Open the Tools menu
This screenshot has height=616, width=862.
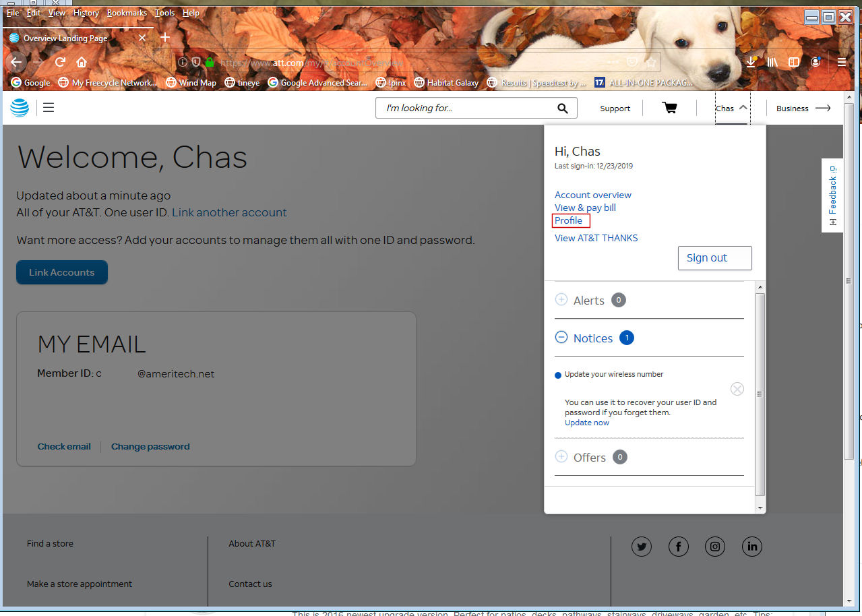[x=165, y=13]
